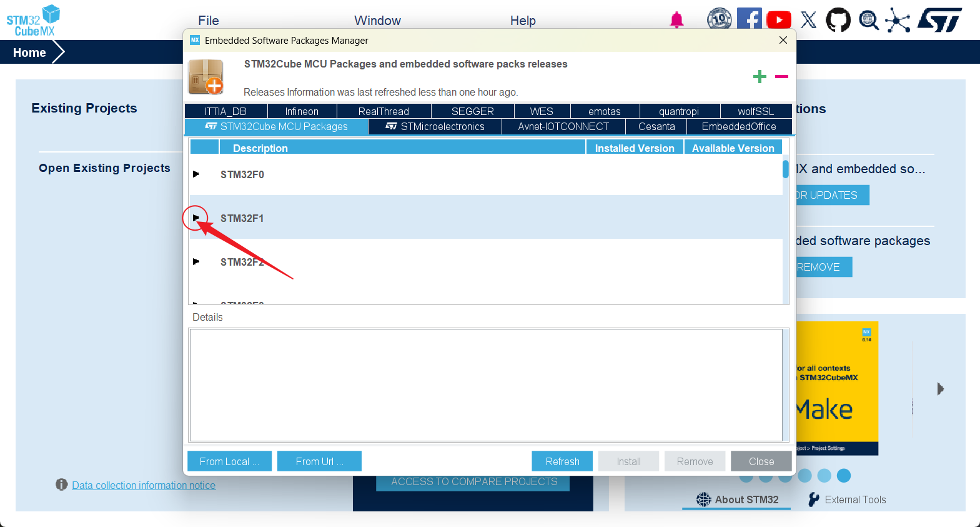Click the MX icon in dialog title bar

195,40
